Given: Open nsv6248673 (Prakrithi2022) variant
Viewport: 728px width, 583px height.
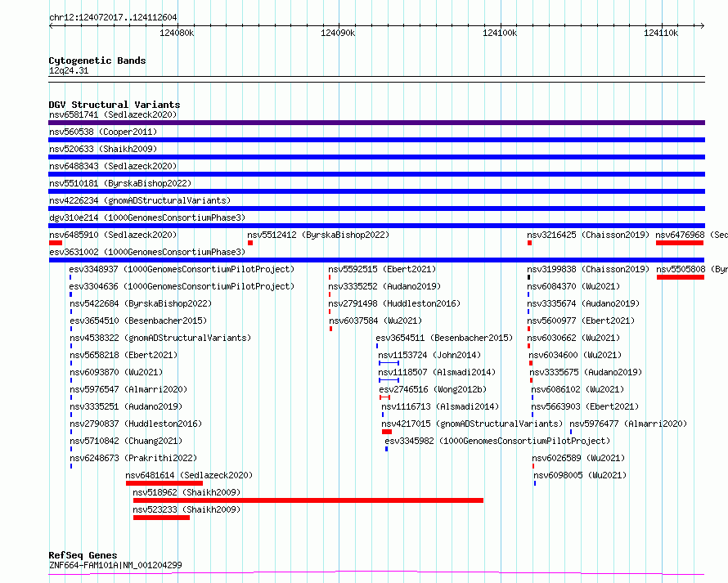Looking at the screenshot, I should tap(133, 458).
